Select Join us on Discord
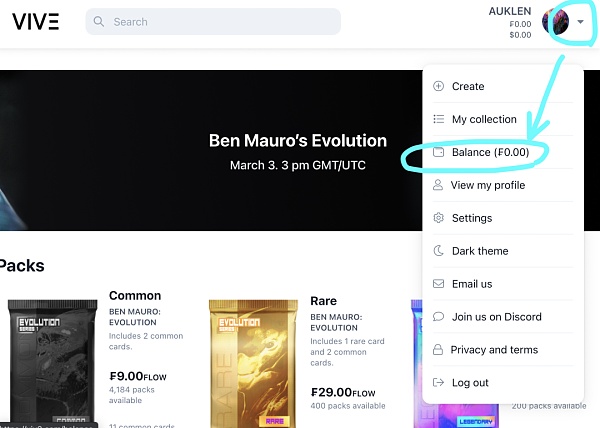Image resolution: width=600 pixels, height=428 pixels. (503, 317)
